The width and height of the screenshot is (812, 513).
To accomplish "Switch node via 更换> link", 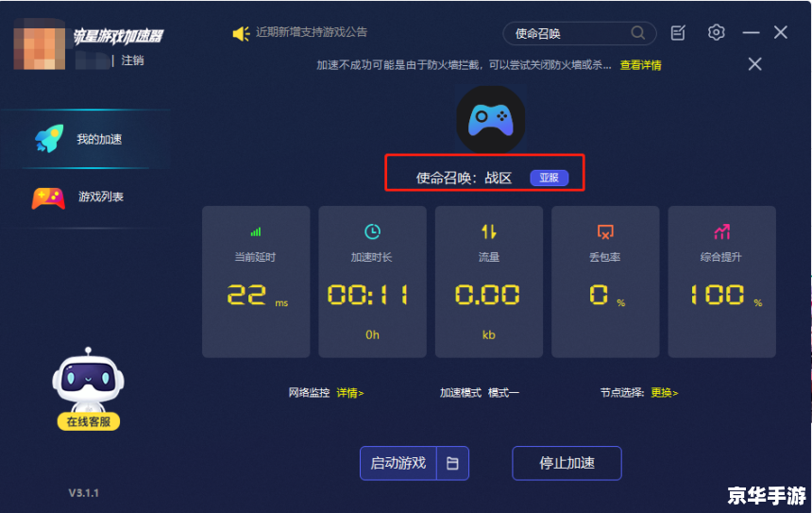I will [x=665, y=393].
